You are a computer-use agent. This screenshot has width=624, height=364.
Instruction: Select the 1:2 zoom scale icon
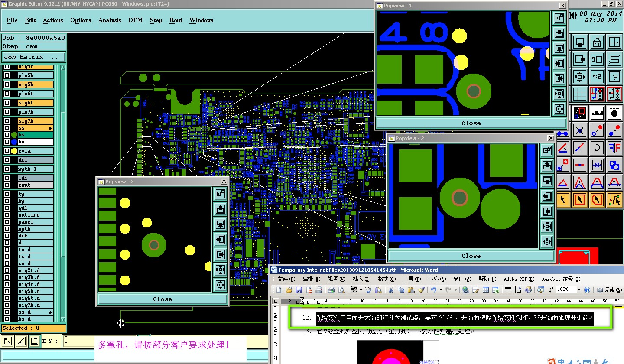[597, 77]
